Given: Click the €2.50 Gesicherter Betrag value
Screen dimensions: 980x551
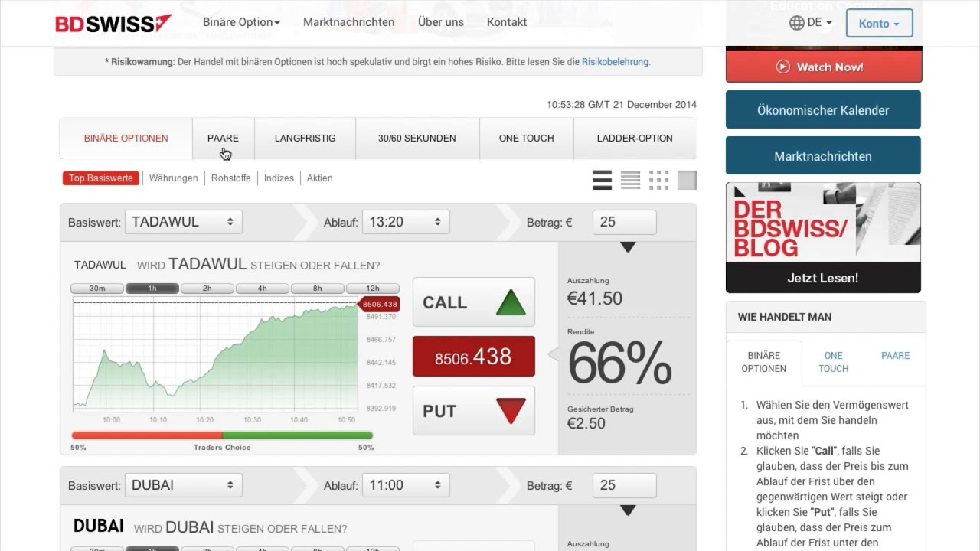Looking at the screenshot, I should tap(586, 423).
